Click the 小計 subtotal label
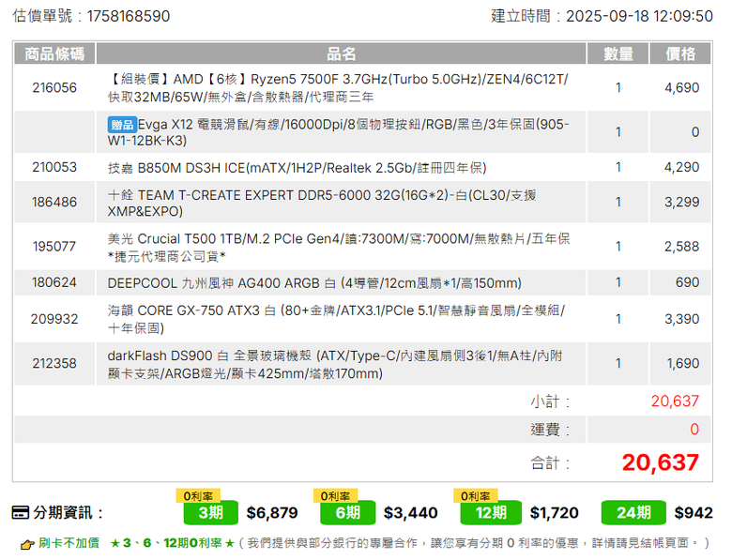732x560 pixels. 550,401
